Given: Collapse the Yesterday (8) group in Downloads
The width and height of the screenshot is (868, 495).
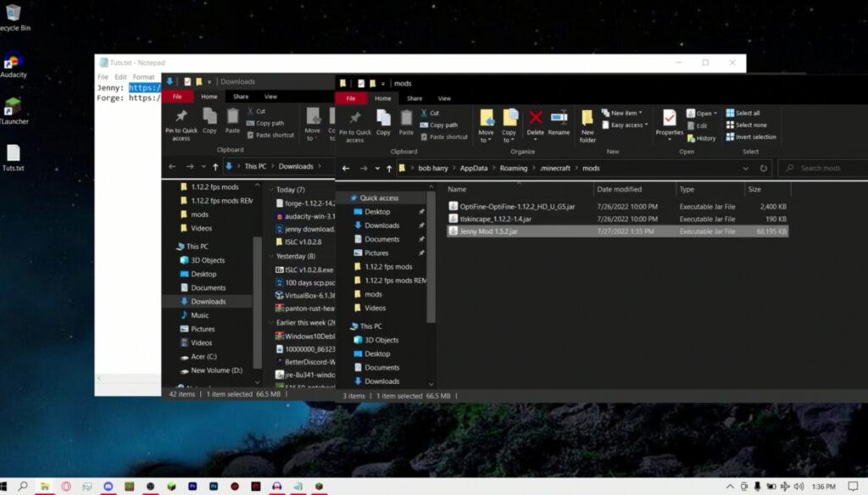Looking at the screenshot, I should click(x=270, y=256).
